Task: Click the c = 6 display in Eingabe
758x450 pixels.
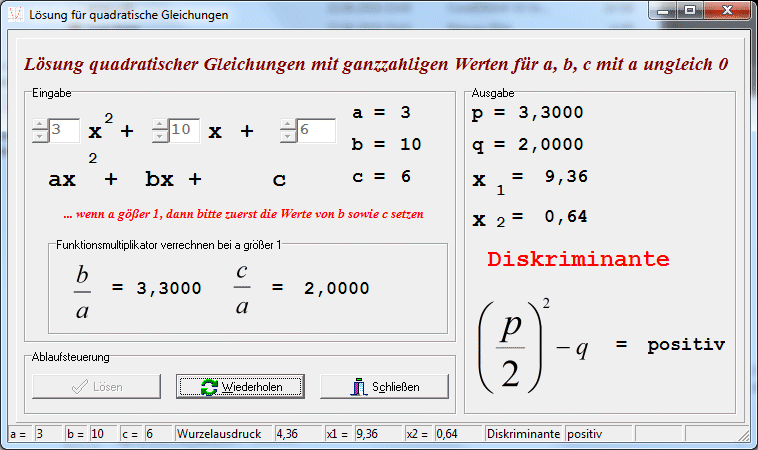Action: click(381, 176)
